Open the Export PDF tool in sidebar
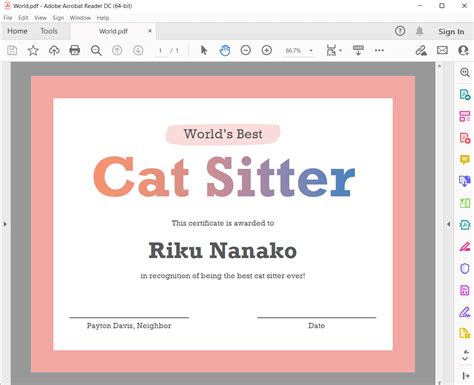Viewport: 474px width, 385px height. (x=465, y=94)
